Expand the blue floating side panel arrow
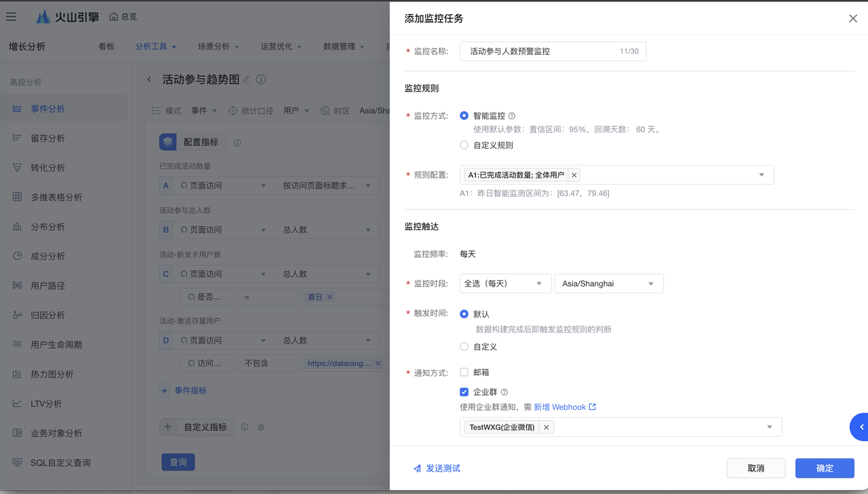 pos(861,427)
